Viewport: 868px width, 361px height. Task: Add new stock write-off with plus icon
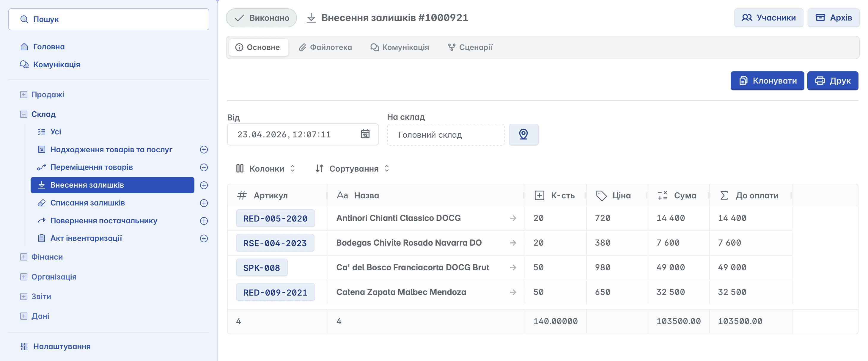[x=204, y=203]
